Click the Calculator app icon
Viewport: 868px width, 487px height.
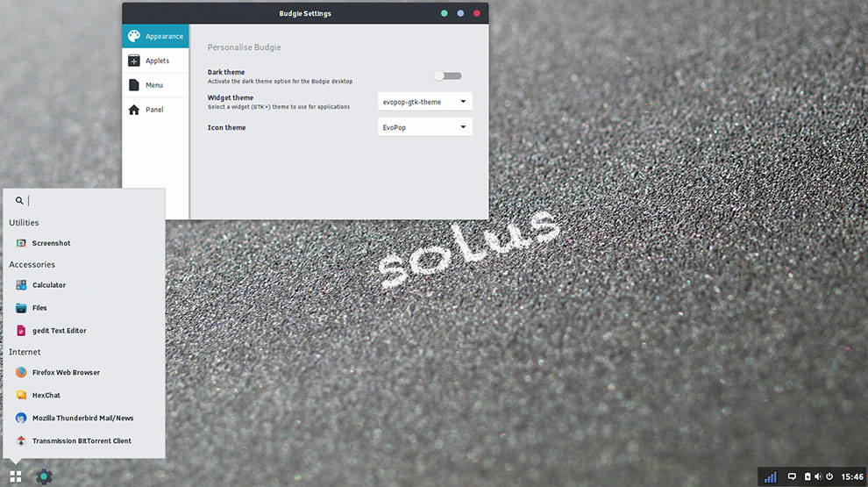pos(21,285)
